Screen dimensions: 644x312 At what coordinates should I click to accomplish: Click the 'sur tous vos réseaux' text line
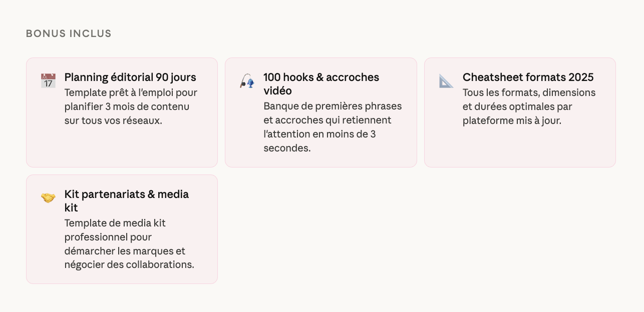pos(113,120)
